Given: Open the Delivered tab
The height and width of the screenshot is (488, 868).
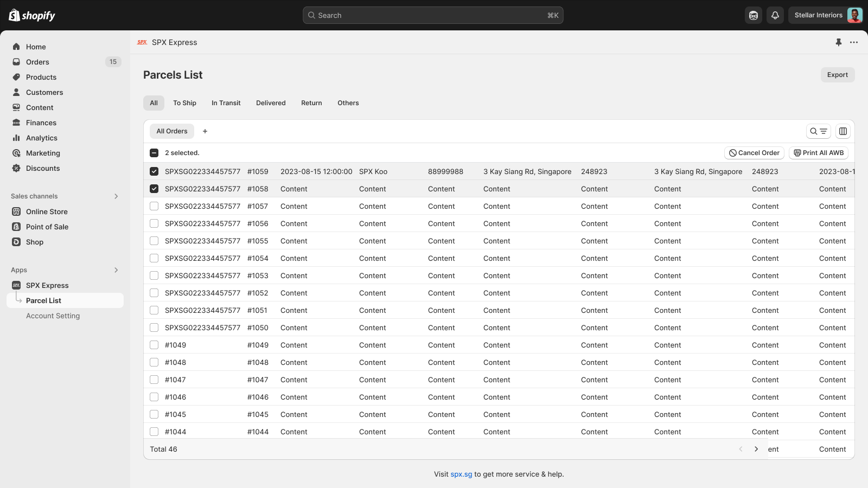Looking at the screenshot, I should click(271, 102).
